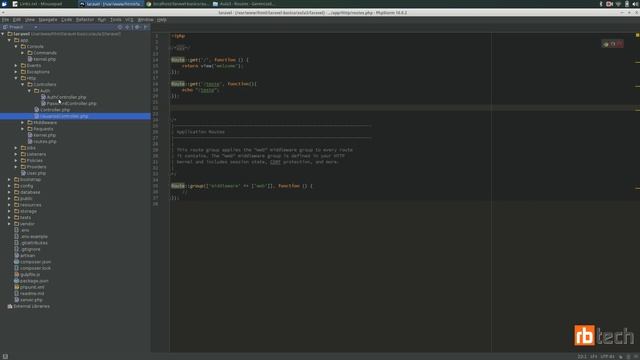Image resolution: width=640 pixels, height=360 pixels.
Task: Expand the database folder
Action: [10, 192]
